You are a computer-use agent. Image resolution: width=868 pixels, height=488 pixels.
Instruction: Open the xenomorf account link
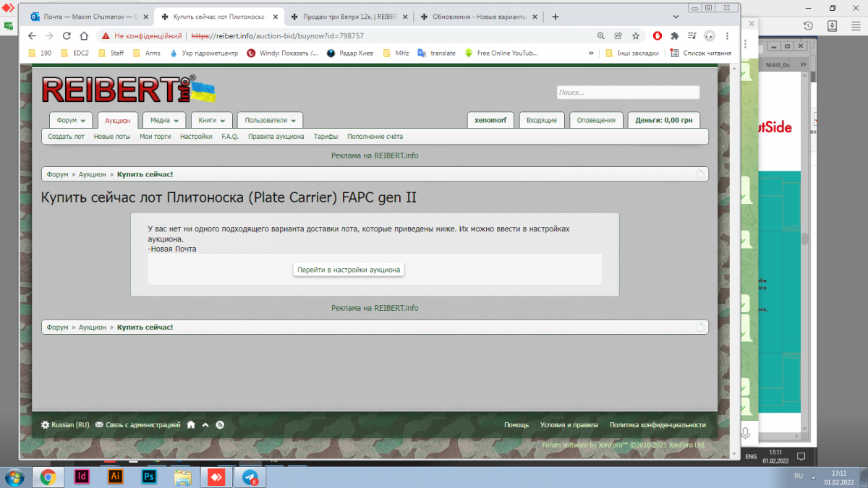pyautogui.click(x=490, y=121)
